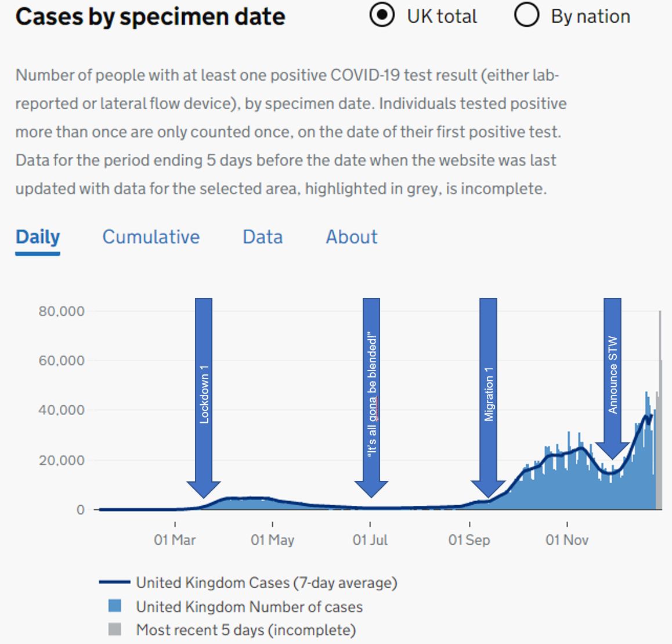Screen dimensions: 672x644
Task: Click the 7-day average line legend icon
Action: tap(114, 582)
